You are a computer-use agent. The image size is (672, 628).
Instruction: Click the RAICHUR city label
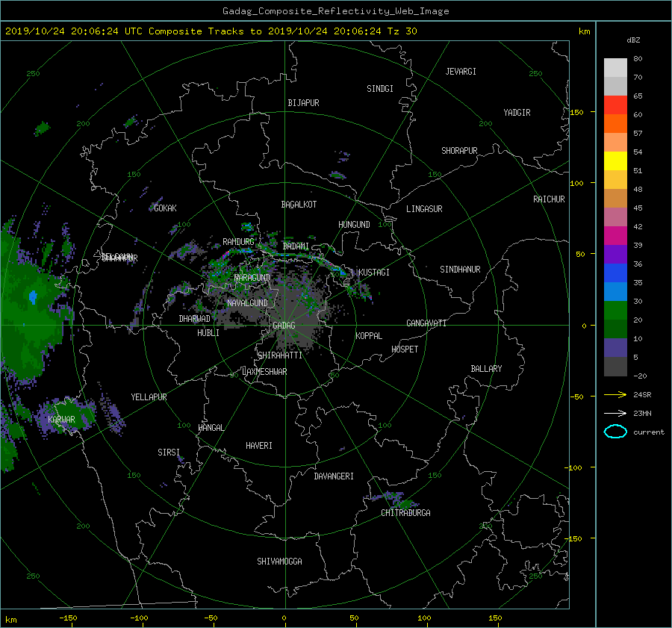click(x=549, y=199)
